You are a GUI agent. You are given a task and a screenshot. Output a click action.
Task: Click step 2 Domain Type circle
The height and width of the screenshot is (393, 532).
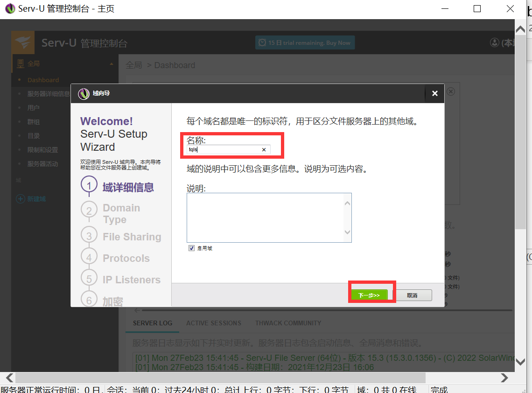(x=89, y=211)
